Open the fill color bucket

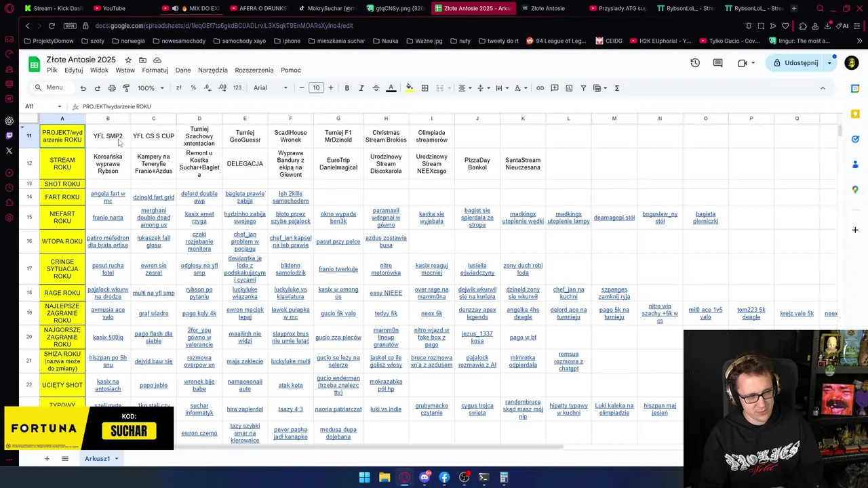[409, 88]
